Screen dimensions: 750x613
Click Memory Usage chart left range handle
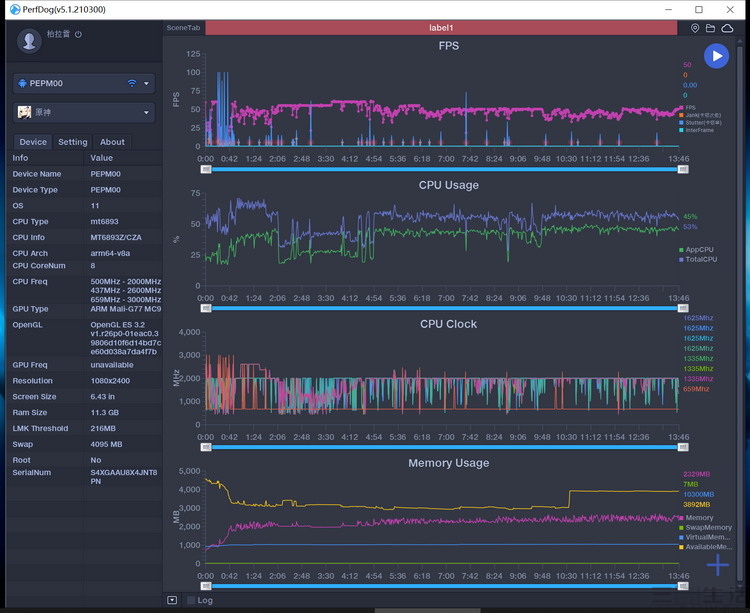(x=206, y=586)
